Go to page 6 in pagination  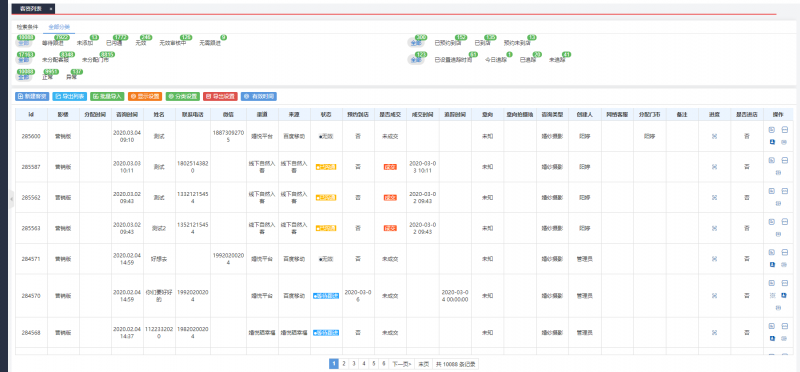coord(384,364)
